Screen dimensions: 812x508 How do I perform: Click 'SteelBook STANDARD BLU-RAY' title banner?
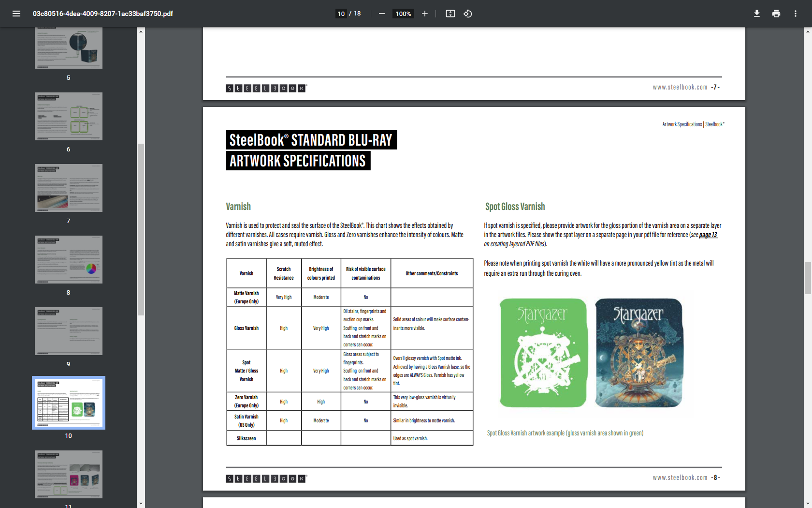[x=311, y=140]
